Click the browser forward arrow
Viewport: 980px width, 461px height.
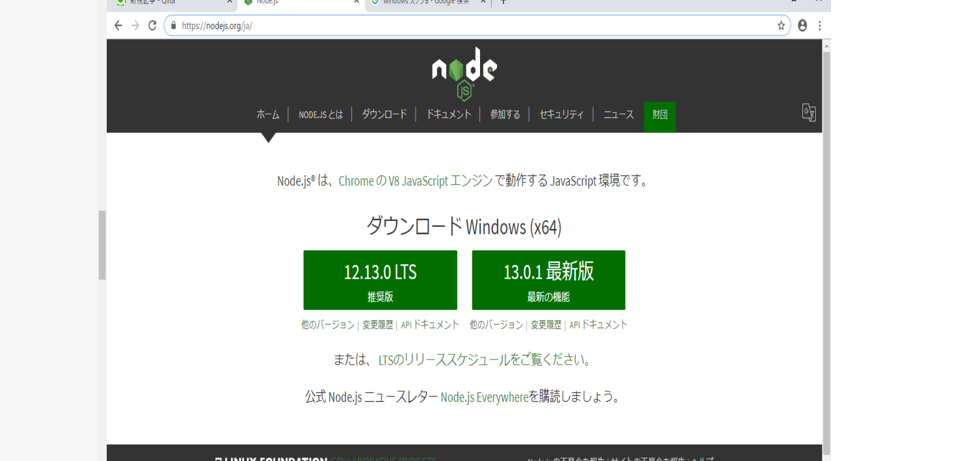pyautogui.click(x=135, y=25)
